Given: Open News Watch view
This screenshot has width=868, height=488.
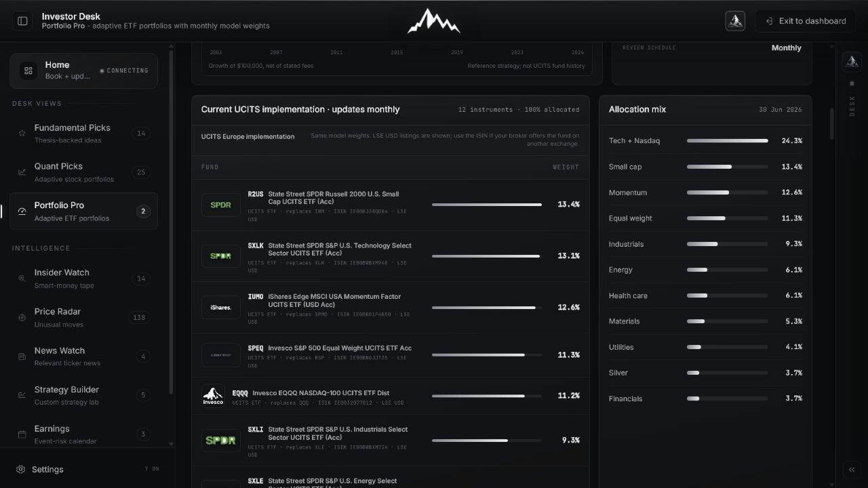Looking at the screenshot, I should (83, 357).
